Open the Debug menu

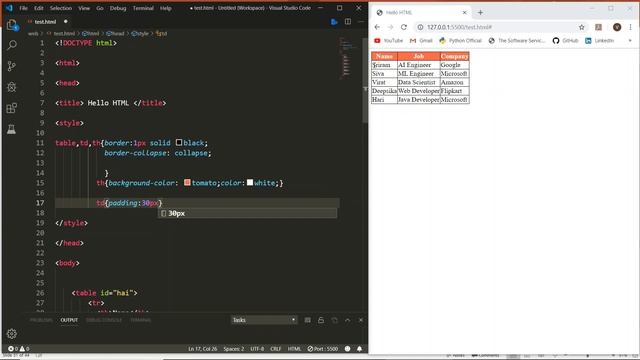(x=118, y=8)
